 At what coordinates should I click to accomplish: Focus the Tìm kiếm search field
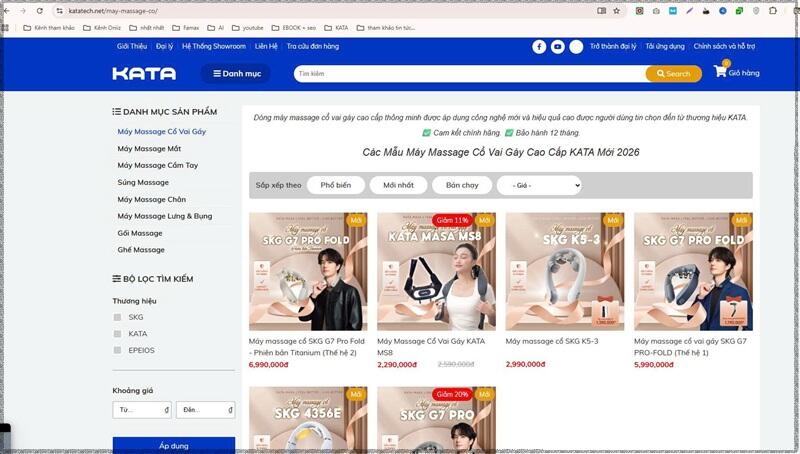[x=470, y=73]
